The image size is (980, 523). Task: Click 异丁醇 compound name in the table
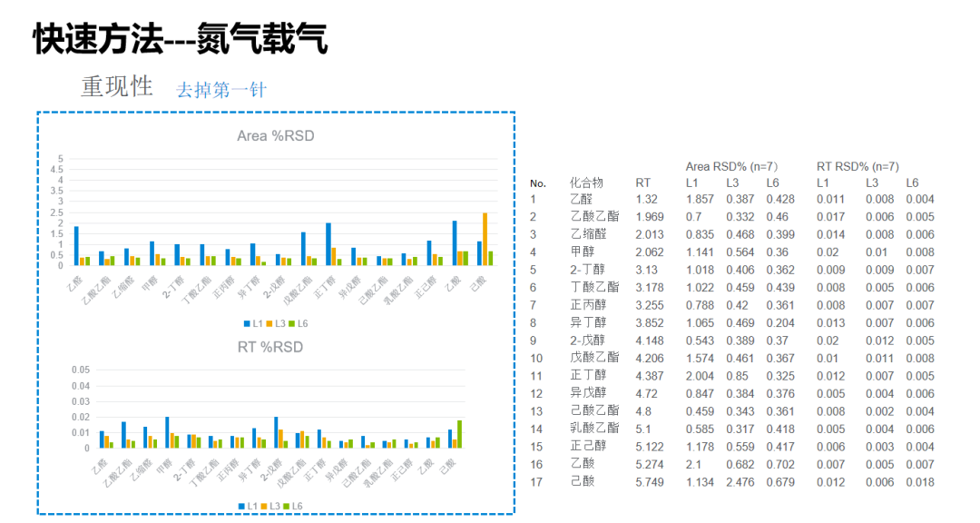pyautogui.click(x=588, y=322)
